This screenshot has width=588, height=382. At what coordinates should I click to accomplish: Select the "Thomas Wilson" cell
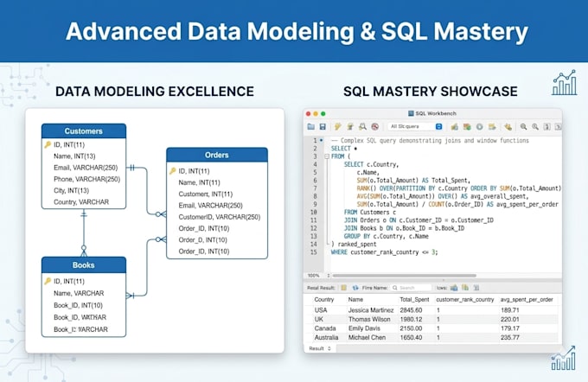[x=369, y=320]
